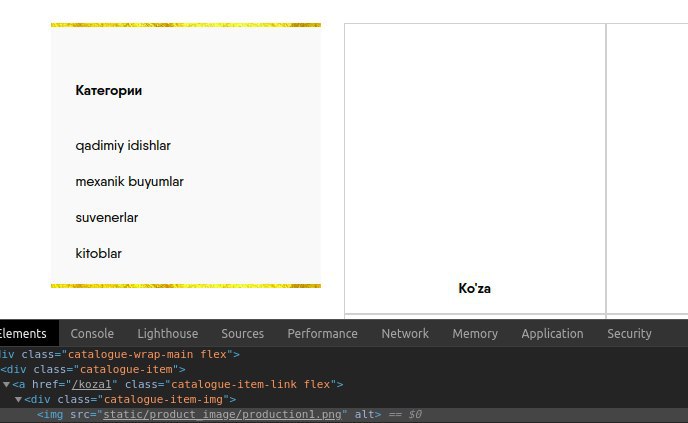Open the Lighthouse tab
The width and height of the screenshot is (688, 423).
point(168,333)
